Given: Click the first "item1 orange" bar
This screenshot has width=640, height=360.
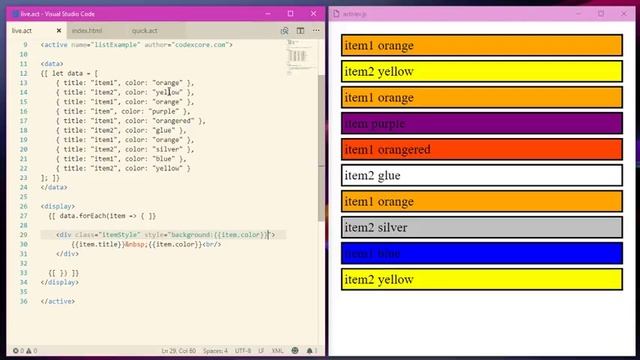Looking at the screenshot, I should pos(482,45).
